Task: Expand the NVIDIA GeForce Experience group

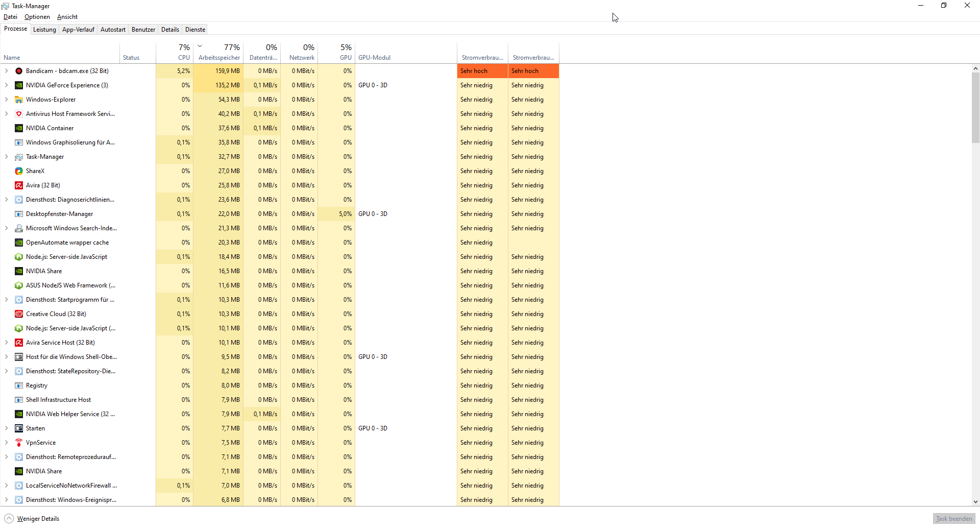Action: [7, 85]
